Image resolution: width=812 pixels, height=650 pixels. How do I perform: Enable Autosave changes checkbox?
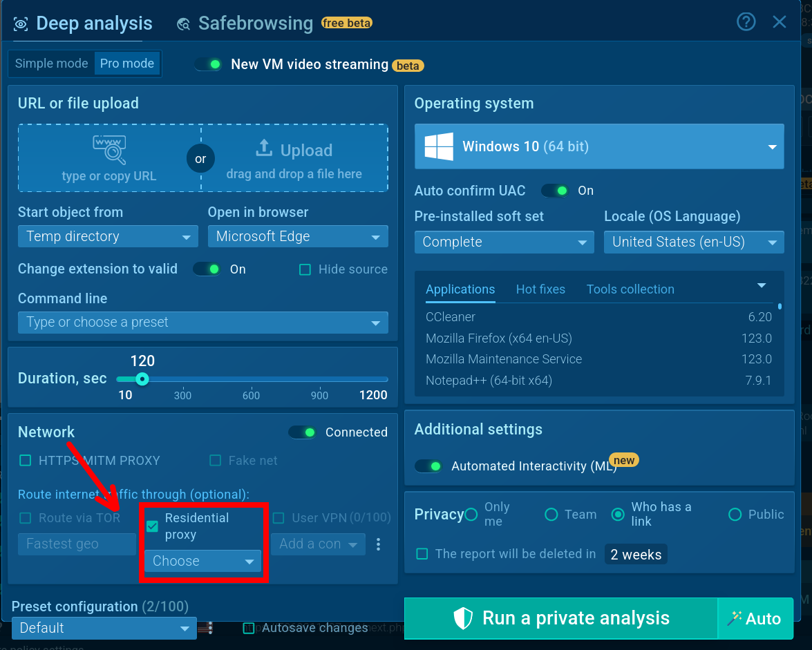click(x=249, y=629)
